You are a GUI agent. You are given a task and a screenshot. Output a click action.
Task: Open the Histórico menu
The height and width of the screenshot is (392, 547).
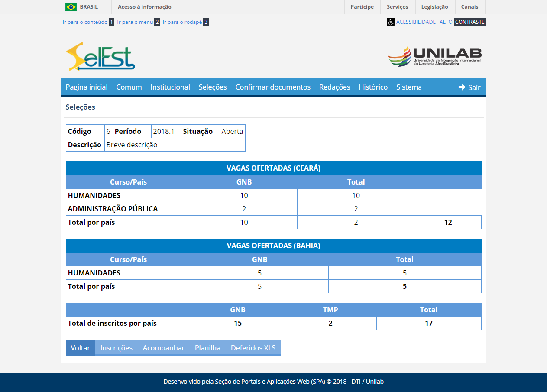373,87
